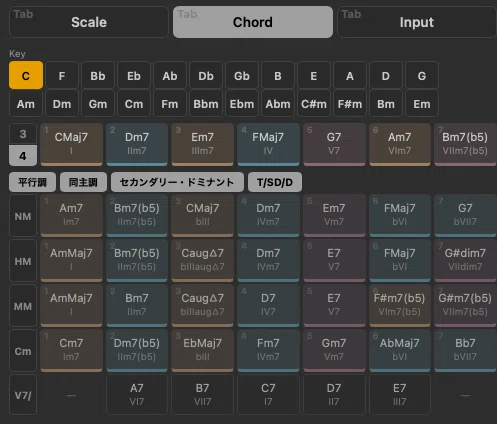Image resolution: width=497 pixels, height=424 pixels.
Task: Click the F#m7(b5) VIm7(b5) chord pad
Action: click(x=400, y=305)
